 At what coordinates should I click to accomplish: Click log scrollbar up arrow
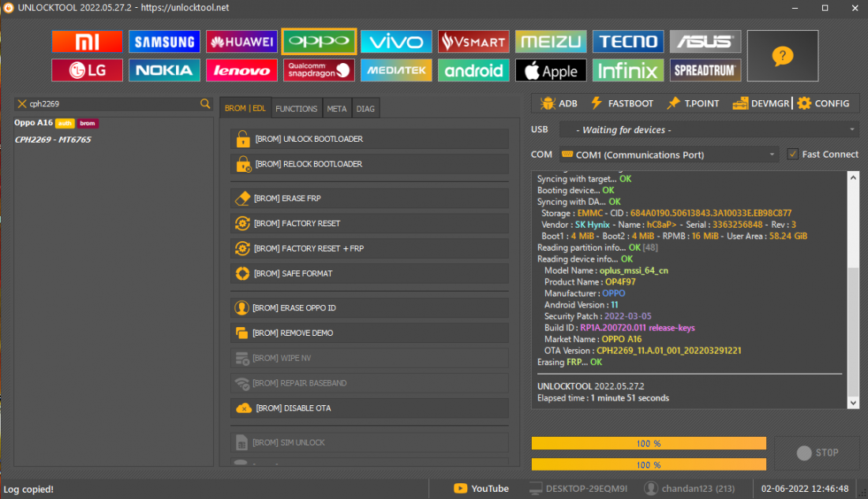point(853,177)
